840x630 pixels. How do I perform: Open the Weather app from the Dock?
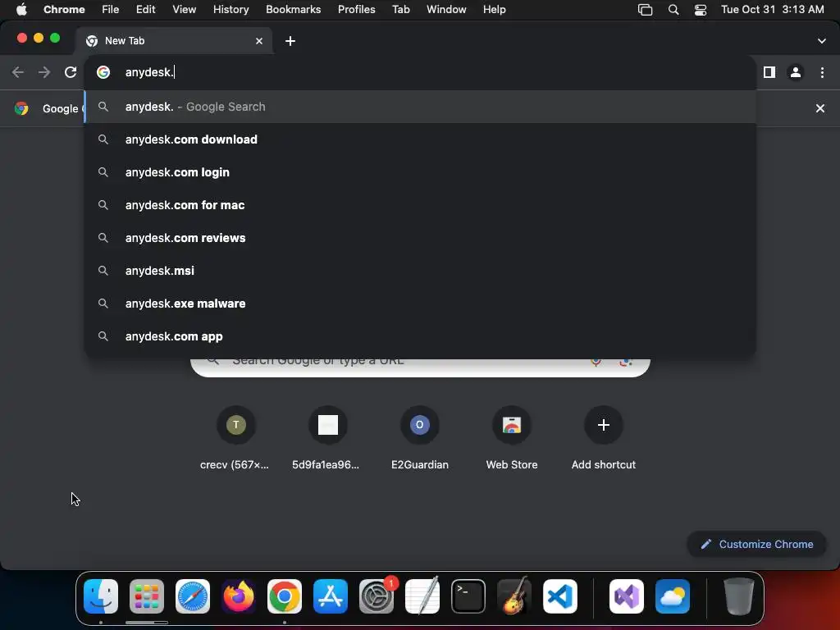click(x=673, y=596)
